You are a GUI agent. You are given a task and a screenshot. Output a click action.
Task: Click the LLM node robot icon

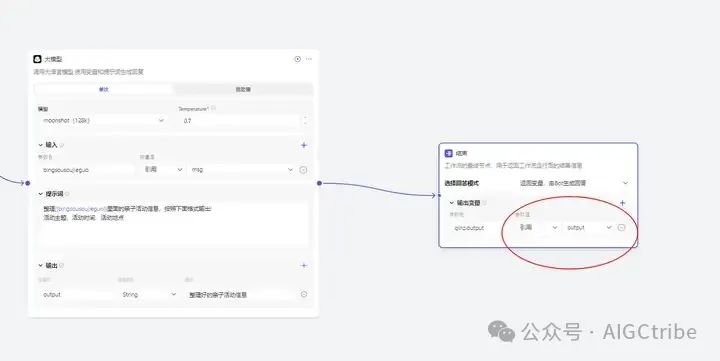pyautogui.click(x=37, y=59)
